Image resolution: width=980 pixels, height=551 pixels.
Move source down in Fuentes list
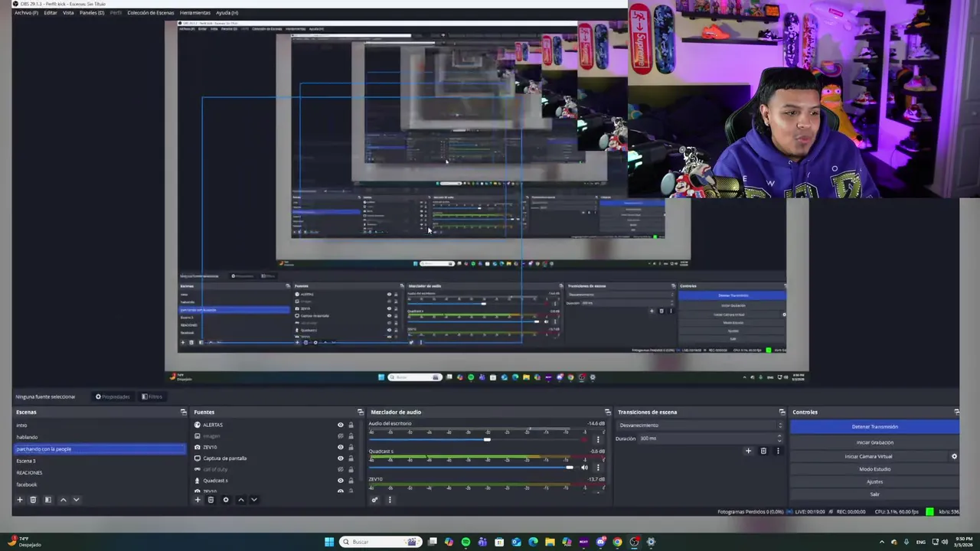point(253,500)
